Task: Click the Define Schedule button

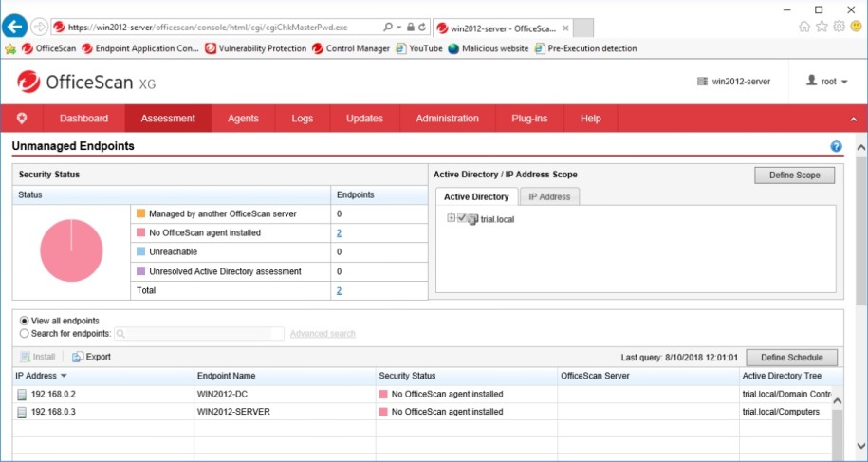Action: (x=791, y=358)
